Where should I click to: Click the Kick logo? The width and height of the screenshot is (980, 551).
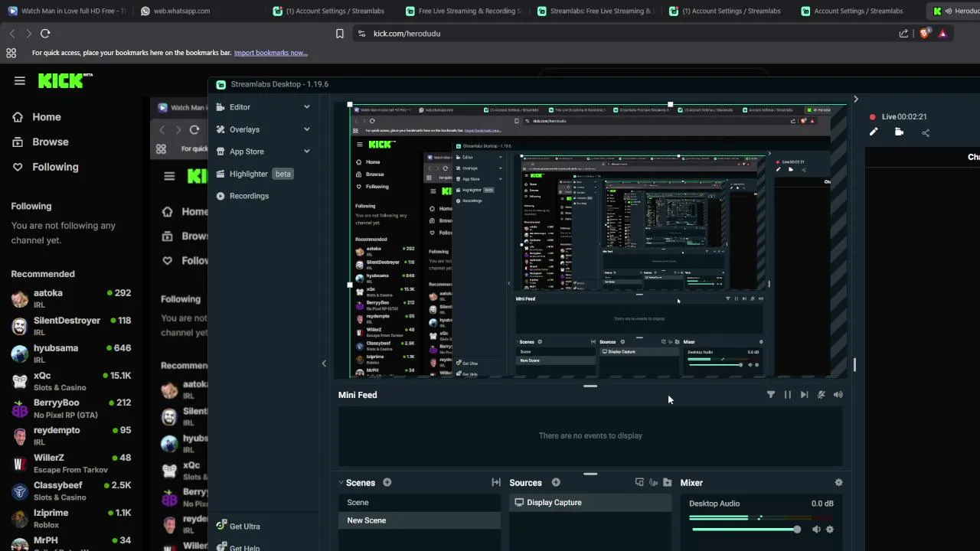click(x=65, y=80)
